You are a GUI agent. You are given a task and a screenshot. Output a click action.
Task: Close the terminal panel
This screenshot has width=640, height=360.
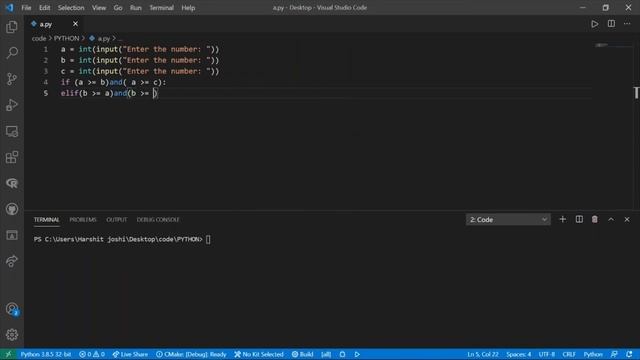pos(627,220)
